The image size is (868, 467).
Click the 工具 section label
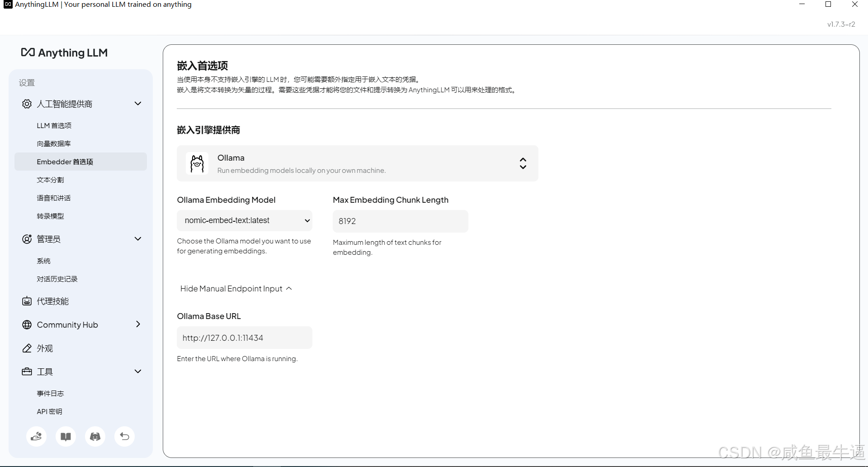tap(45, 372)
